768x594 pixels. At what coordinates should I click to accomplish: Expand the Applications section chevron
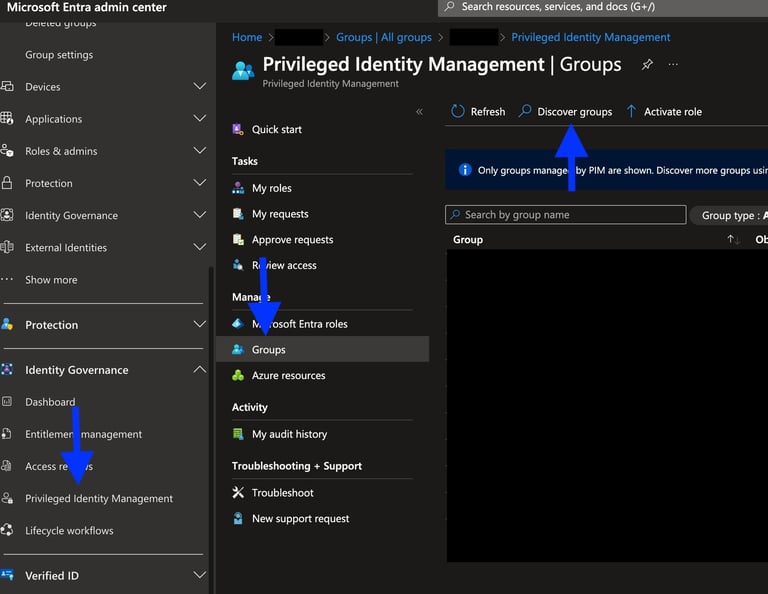[199, 119]
